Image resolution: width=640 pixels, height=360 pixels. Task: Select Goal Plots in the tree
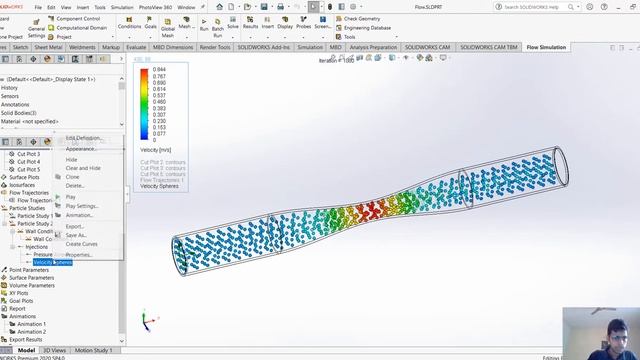pyautogui.click(x=21, y=301)
